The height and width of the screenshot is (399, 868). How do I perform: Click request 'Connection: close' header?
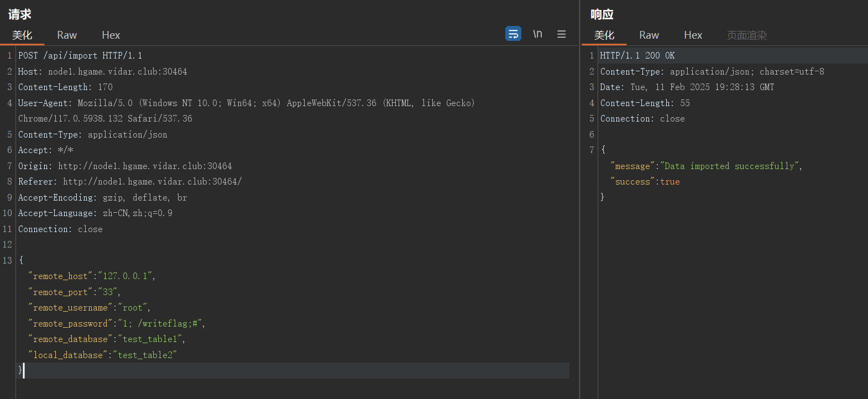60,229
